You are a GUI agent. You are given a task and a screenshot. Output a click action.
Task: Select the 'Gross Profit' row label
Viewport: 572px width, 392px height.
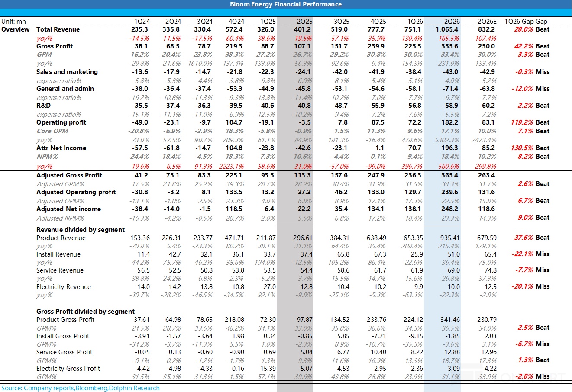[55, 46]
